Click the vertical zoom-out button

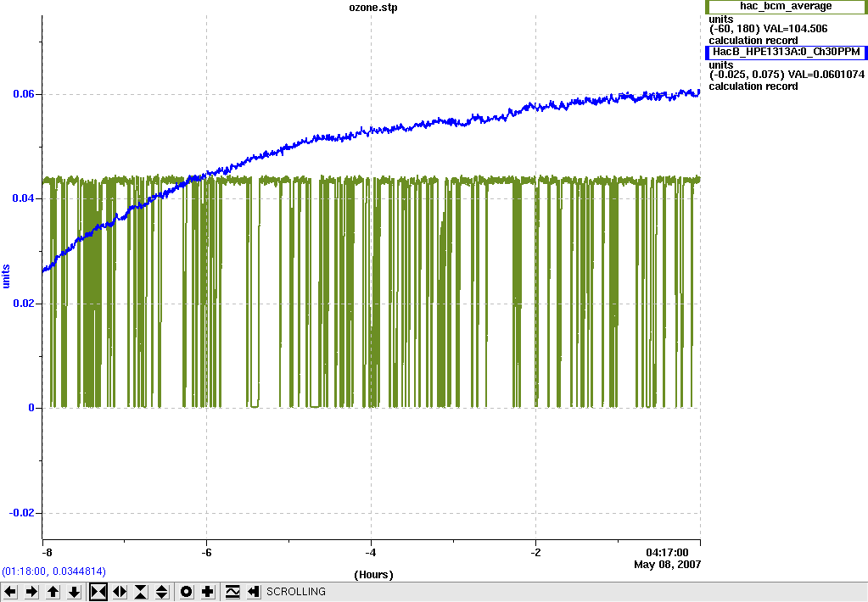coord(162,592)
